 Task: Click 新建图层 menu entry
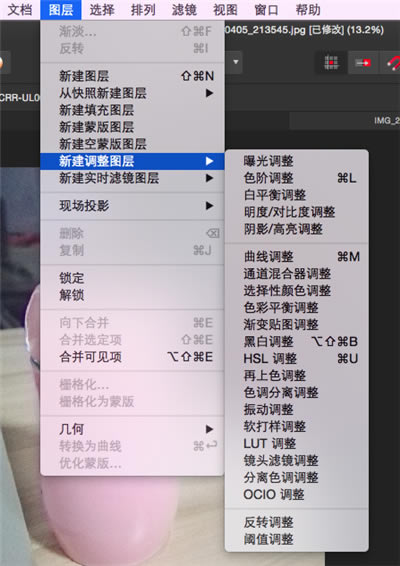[x=132, y=76]
